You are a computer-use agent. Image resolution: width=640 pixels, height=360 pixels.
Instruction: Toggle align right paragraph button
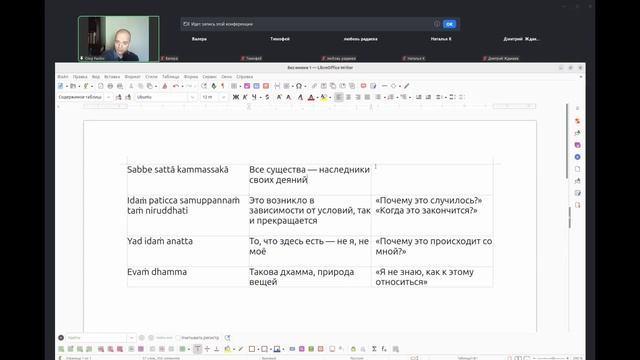click(x=358, y=97)
